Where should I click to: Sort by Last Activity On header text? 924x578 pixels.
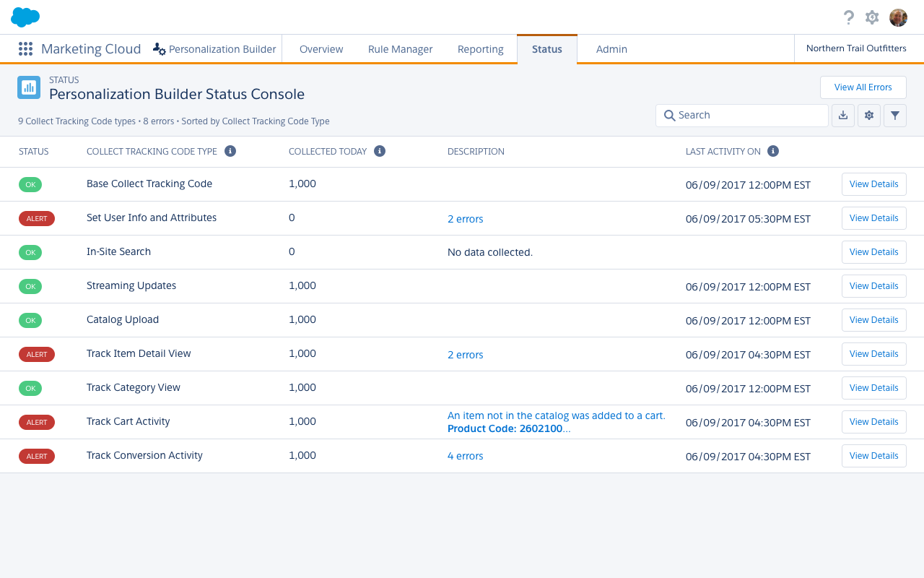pos(723,152)
